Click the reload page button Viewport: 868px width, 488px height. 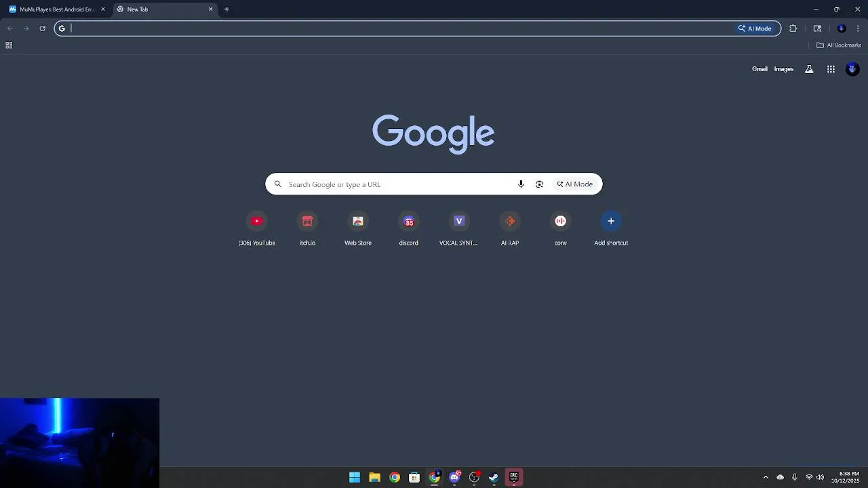tap(42, 28)
